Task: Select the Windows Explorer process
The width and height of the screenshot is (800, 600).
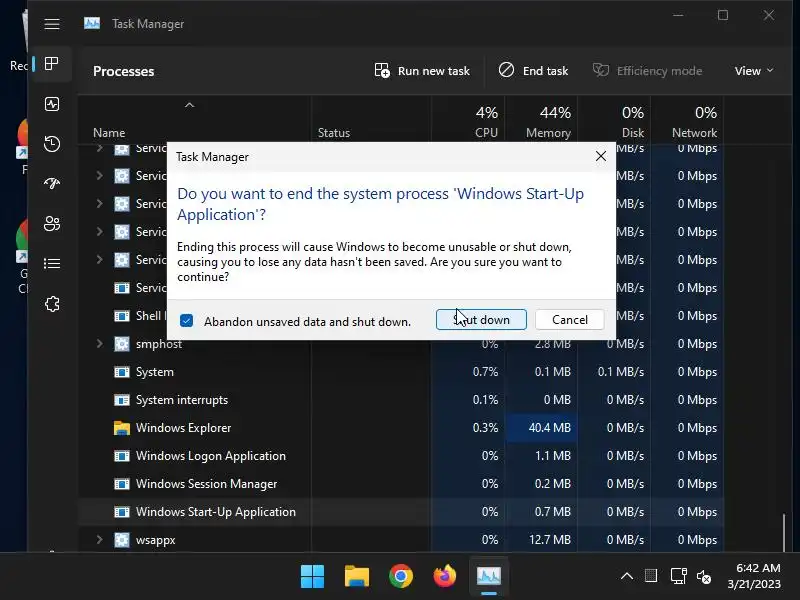Action: [401, 428]
